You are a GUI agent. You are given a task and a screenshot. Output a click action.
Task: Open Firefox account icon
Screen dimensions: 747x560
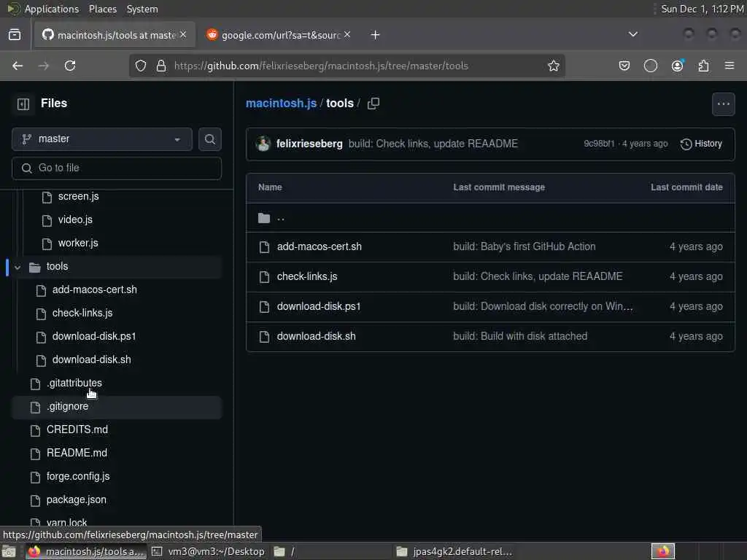677,66
